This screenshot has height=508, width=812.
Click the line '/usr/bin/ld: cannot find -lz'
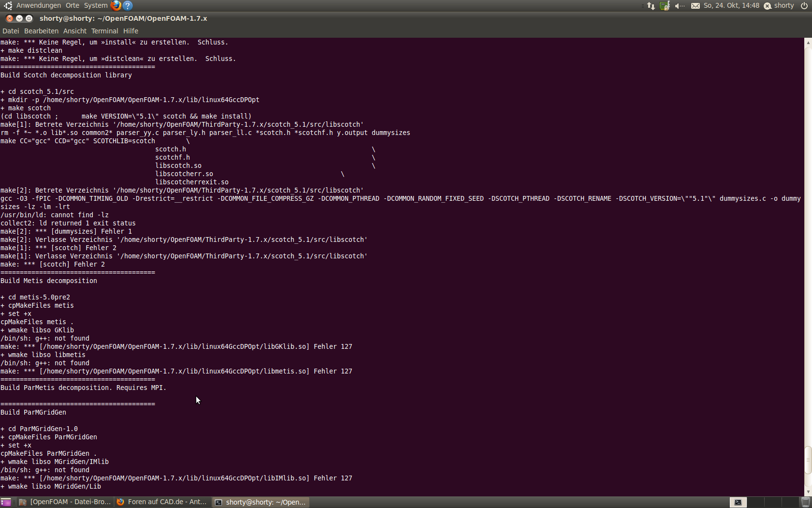55,215
